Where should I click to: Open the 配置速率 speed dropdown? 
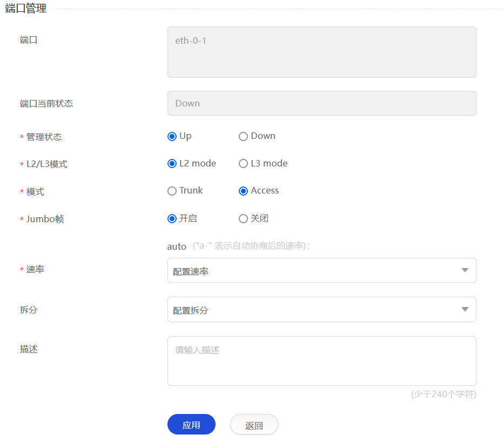tap(322, 270)
